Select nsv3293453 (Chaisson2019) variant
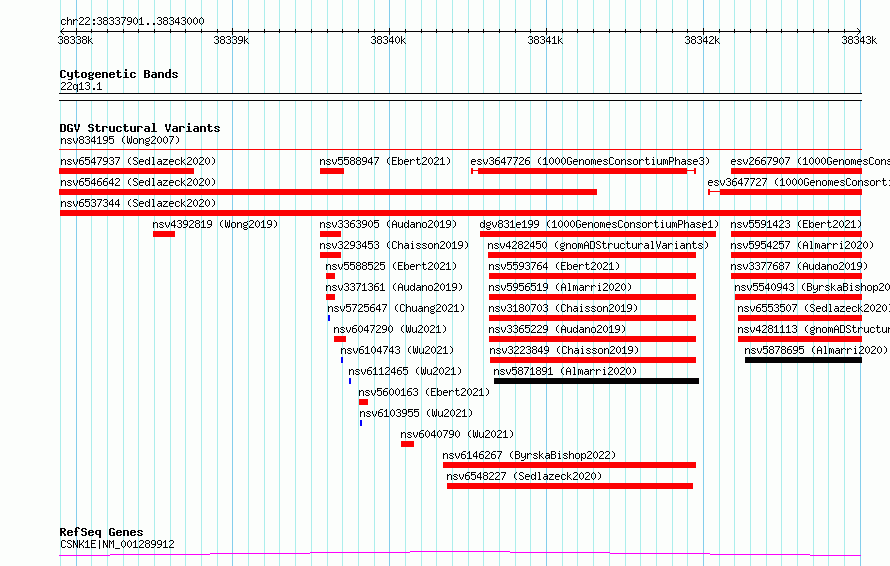The width and height of the screenshot is (890, 566). click(394, 245)
